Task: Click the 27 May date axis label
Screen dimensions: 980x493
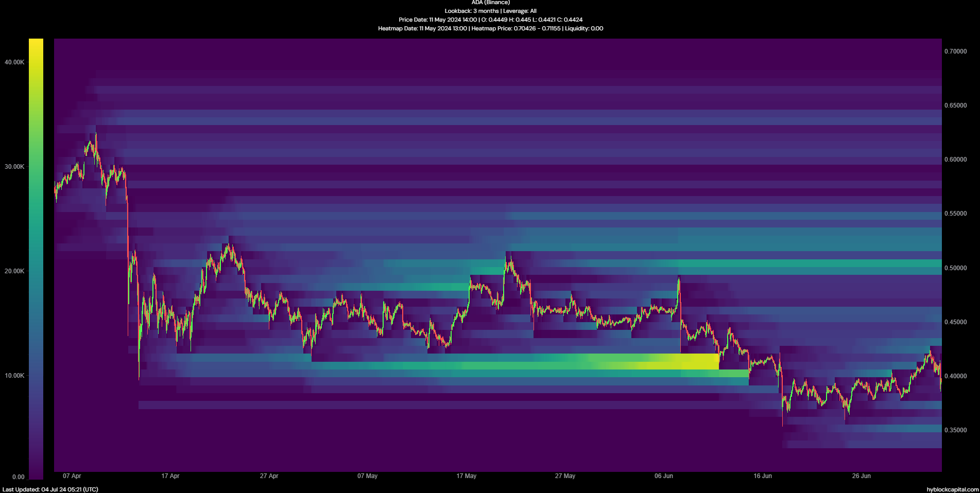Action: 565,476
